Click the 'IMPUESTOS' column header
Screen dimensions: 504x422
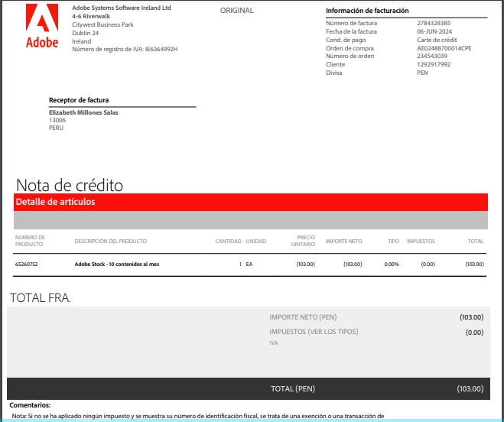(x=421, y=241)
